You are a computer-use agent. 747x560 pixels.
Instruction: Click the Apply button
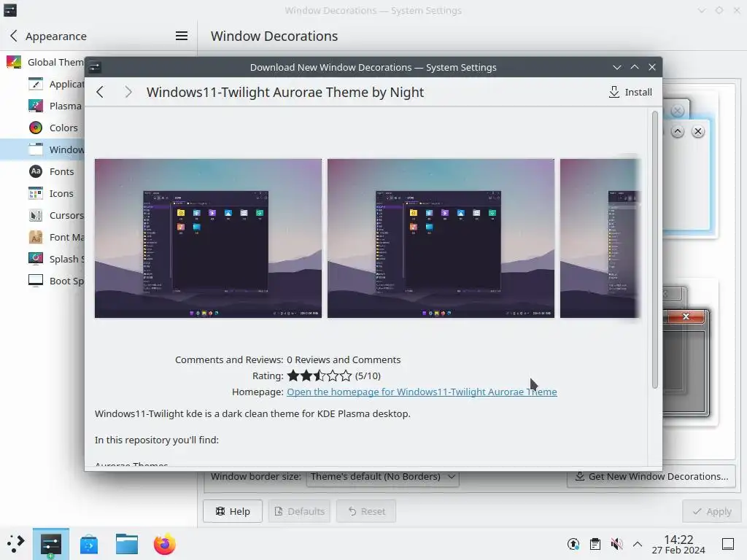point(712,511)
